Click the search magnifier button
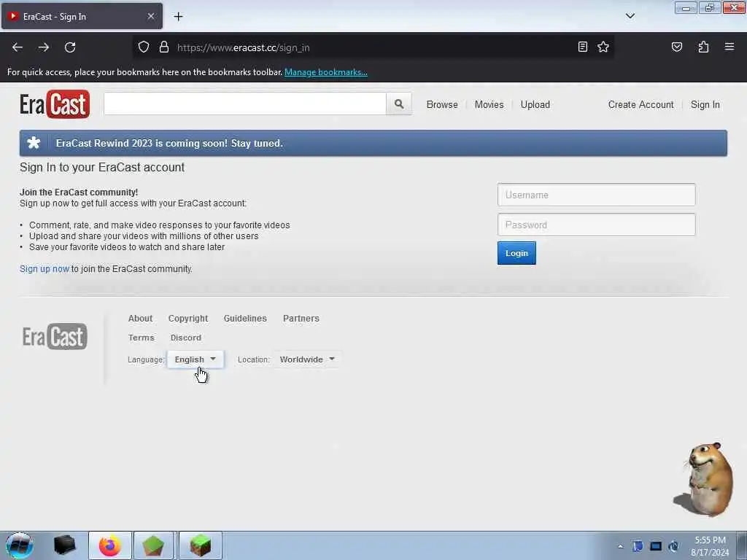747x560 pixels. [399, 104]
